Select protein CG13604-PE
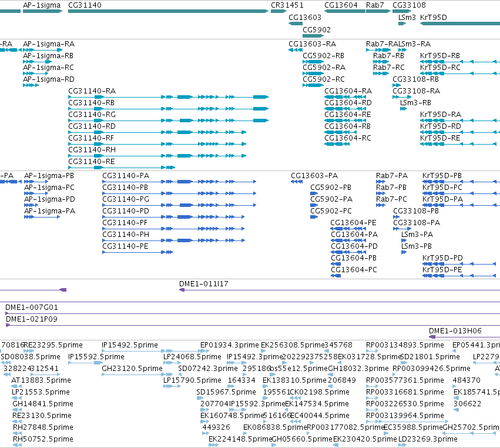The image size is (500, 448). click(348, 229)
